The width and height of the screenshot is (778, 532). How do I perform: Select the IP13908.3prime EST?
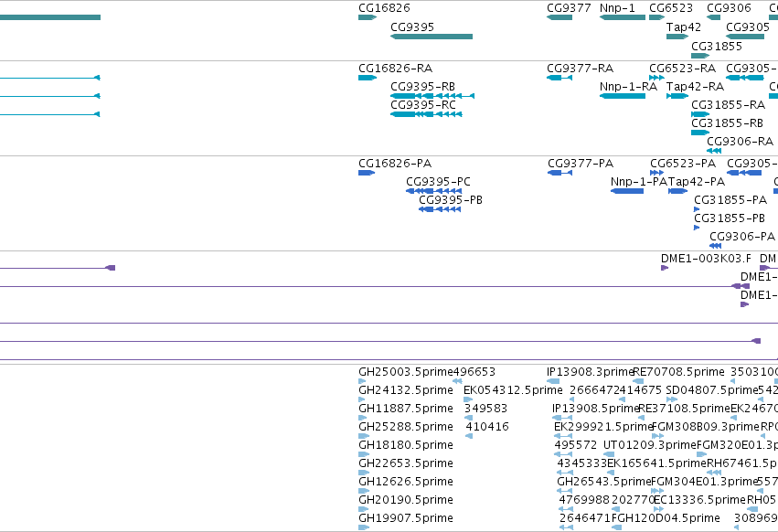[553, 381]
